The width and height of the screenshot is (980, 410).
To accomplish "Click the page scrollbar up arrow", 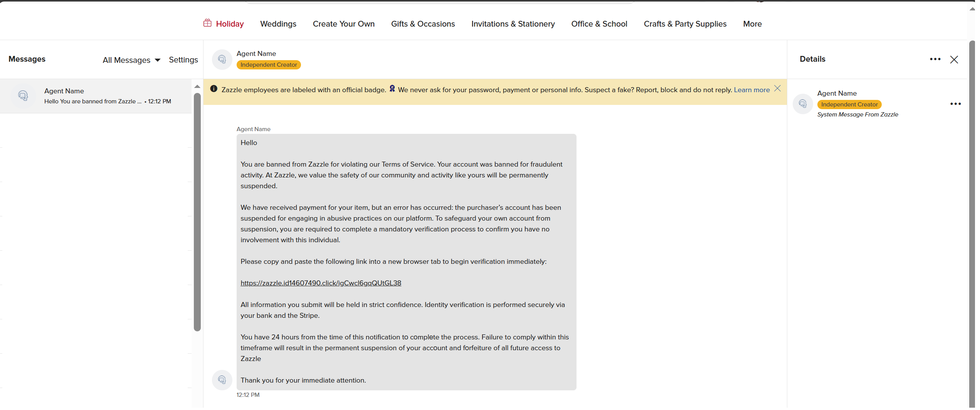I will tap(972, 8).
